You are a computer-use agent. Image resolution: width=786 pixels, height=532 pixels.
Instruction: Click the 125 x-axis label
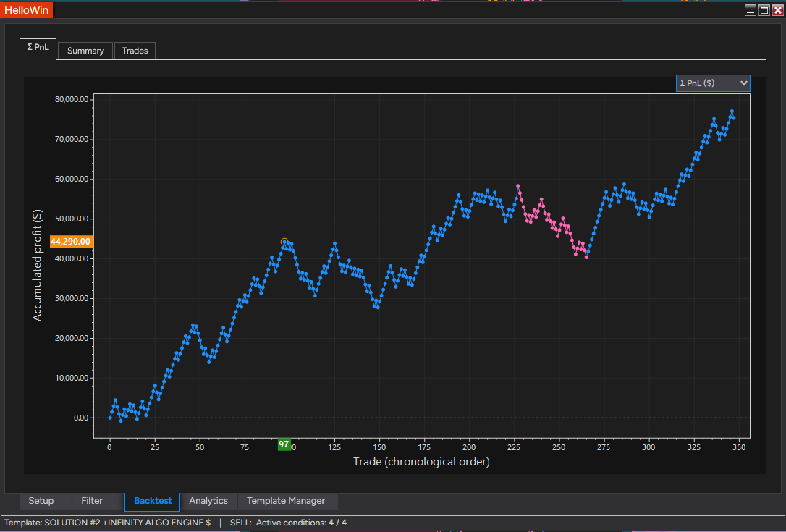pyautogui.click(x=334, y=447)
